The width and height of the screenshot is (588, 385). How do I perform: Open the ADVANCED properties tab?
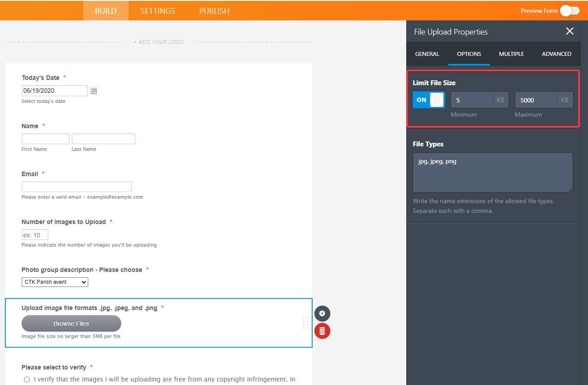pyautogui.click(x=557, y=54)
